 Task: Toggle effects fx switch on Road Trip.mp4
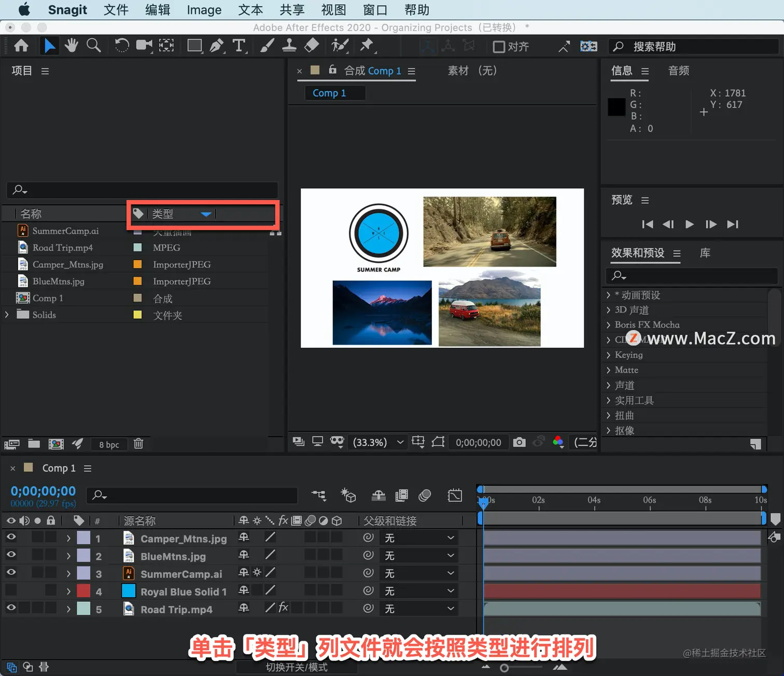click(x=283, y=608)
